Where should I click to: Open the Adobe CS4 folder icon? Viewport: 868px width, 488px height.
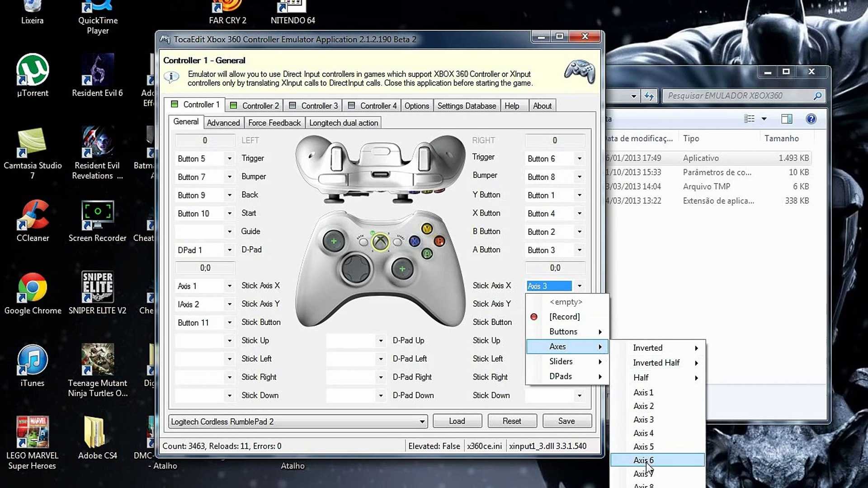[x=97, y=437]
